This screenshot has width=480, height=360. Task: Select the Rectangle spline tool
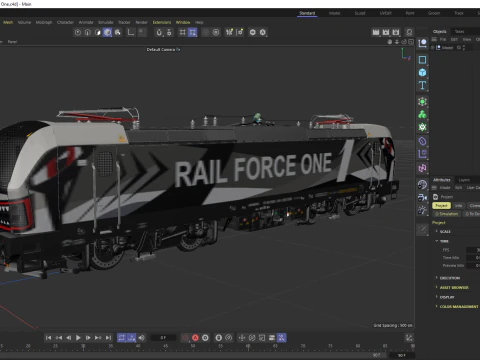422,60
